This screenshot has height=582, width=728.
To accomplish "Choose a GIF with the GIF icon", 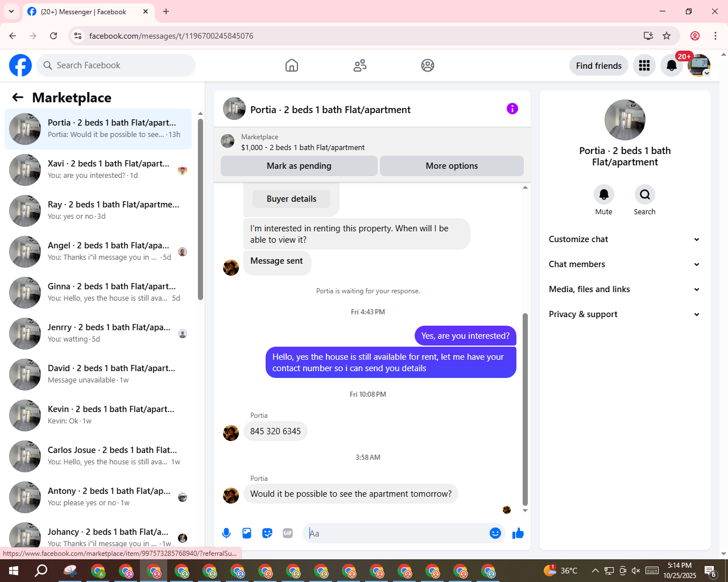I will (288, 533).
